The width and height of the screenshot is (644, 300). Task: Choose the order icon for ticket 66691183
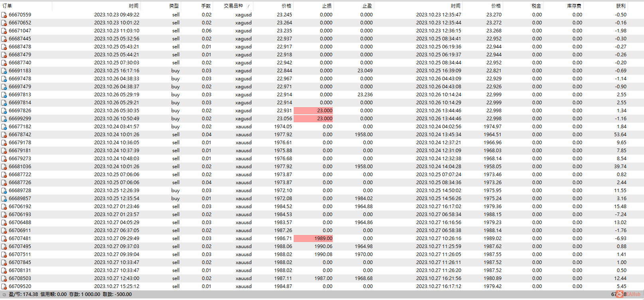[4, 71]
